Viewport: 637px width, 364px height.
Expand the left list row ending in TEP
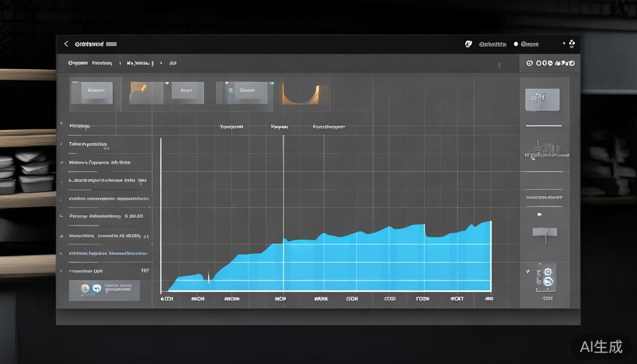61,271
